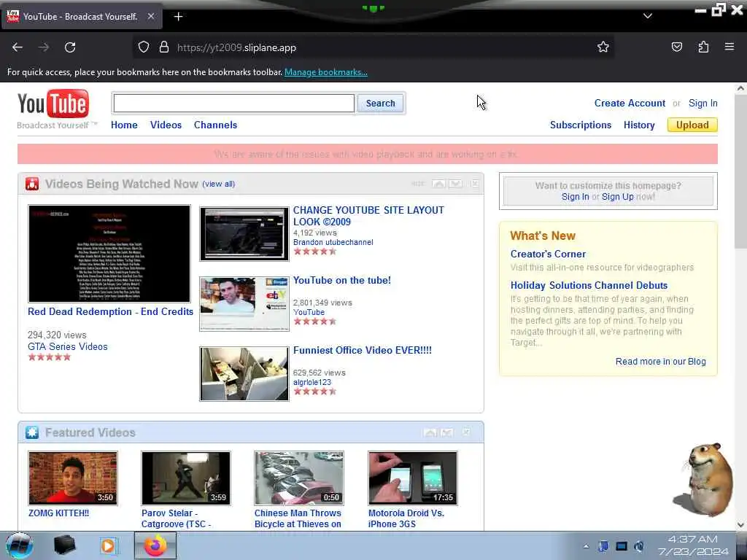Viewport: 747px width, 560px height.
Task: Click the volume tray icon
Action: click(639, 546)
